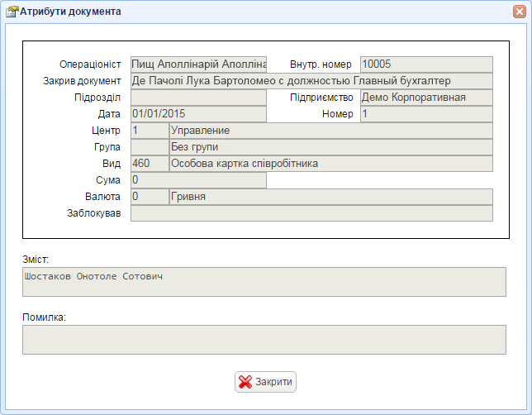Click the Сума label
Viewport: 532px width, 415px height.
point(108,180)
